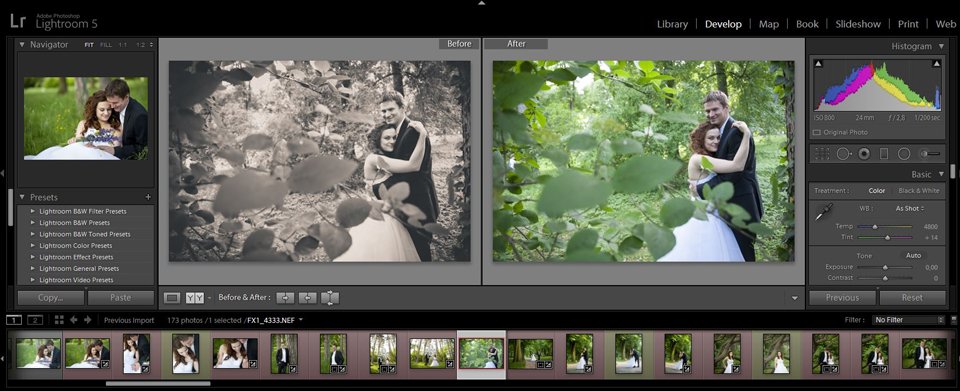Select the highlighted filmstrip thumbnail
Image resolution: width=960 pixels, height=391 pixels.
tap(481, 354)
